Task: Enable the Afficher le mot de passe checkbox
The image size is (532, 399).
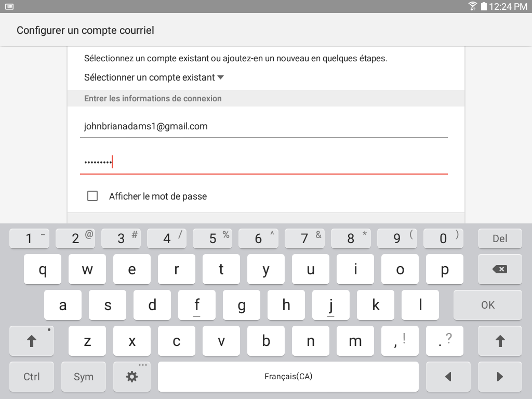Action: [92, 196]
